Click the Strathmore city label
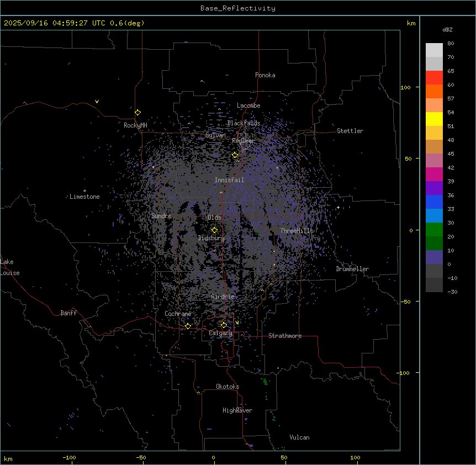The image size is (476, 465). [x=285, y=336]
